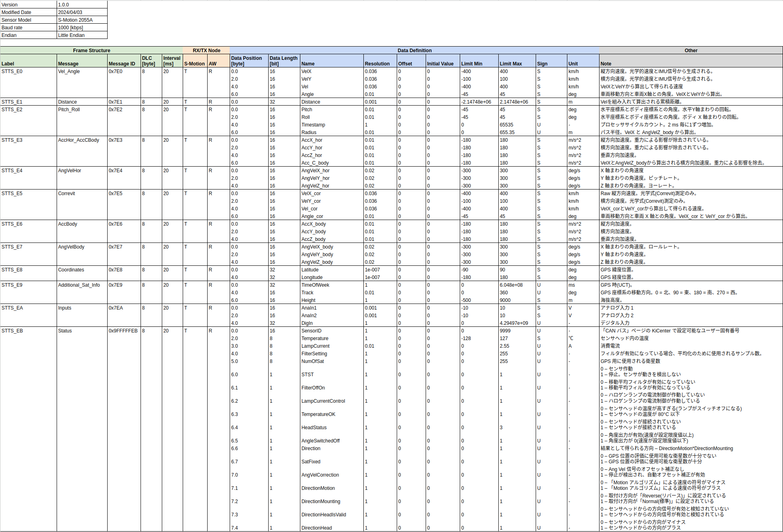The image size is (783, 532).
Task: Click the Modified Date value 2024/04/03
Action: 82,12
